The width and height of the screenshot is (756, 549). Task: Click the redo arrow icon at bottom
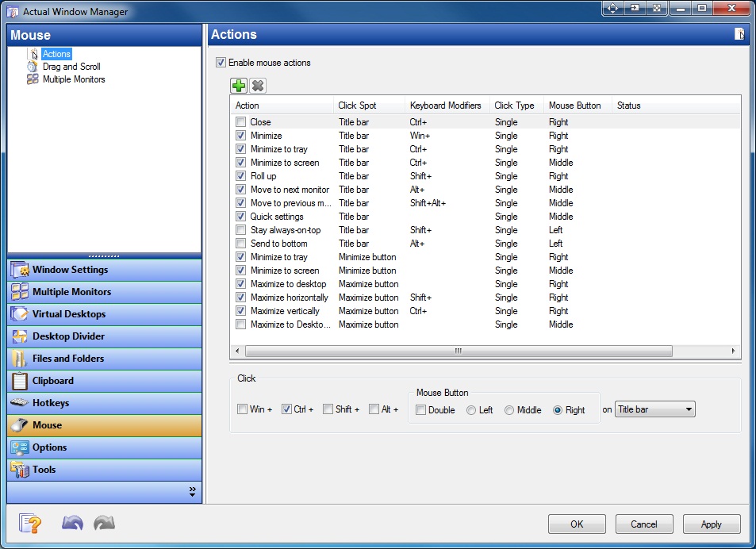pos(104,523)
